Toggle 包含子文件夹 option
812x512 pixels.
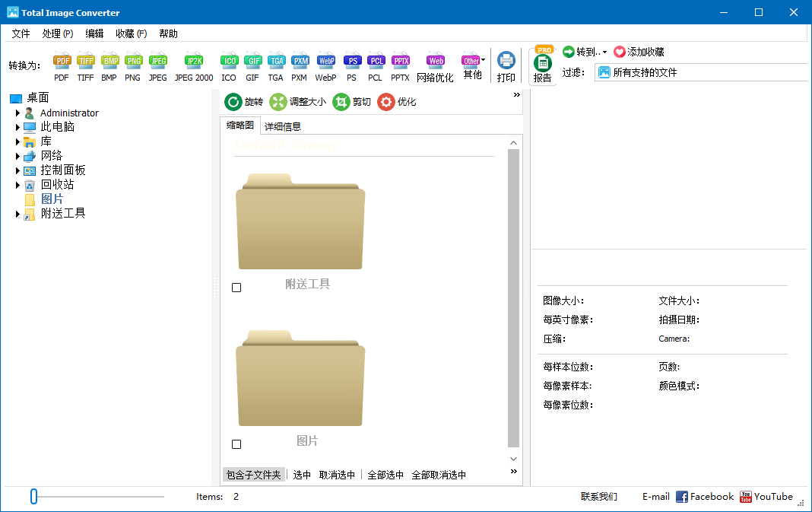point(254,473)
